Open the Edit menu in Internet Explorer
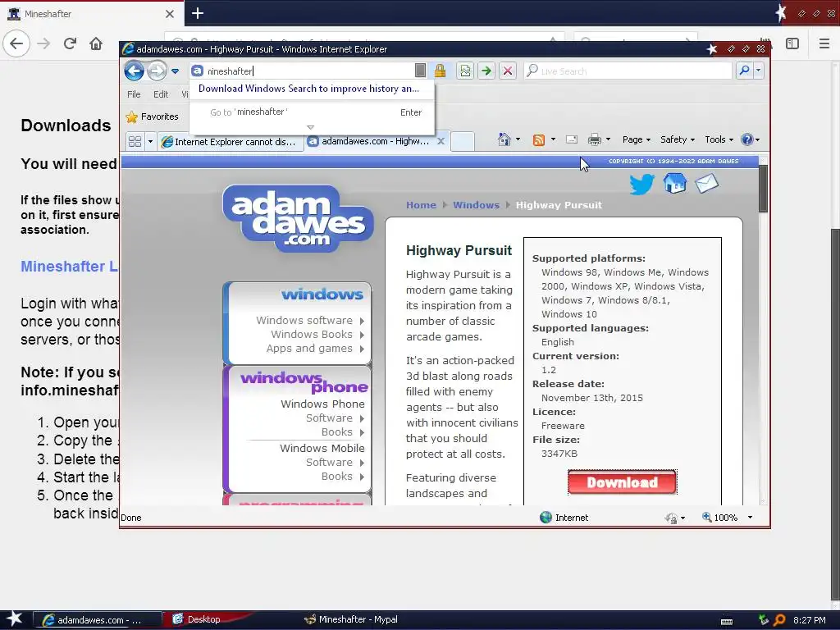 161,94
